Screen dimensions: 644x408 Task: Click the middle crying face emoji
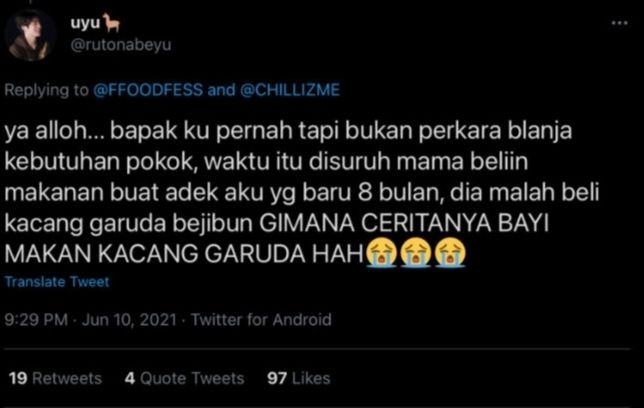(x=416, y=252)
